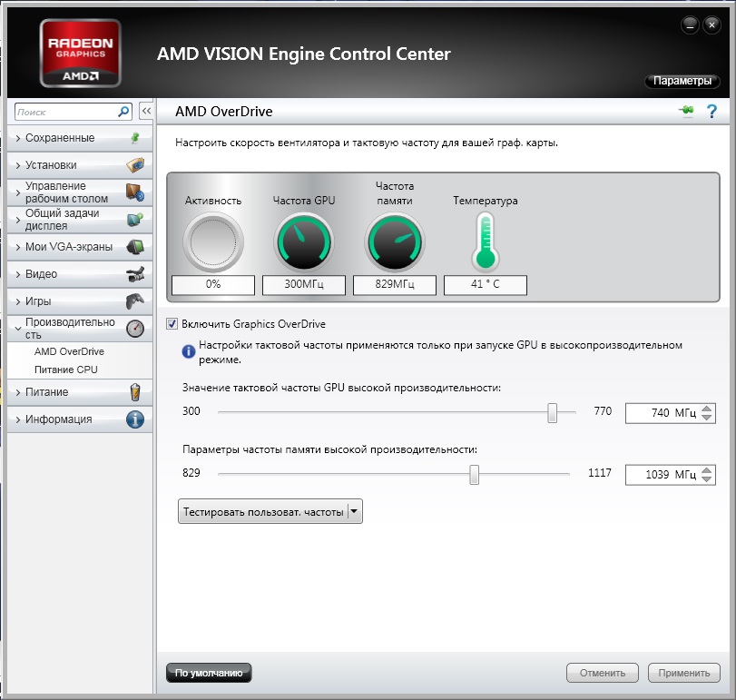Screen dimensions: 736x700
Task: Click the Производительность gauge icon
Action: coord(135,328)
